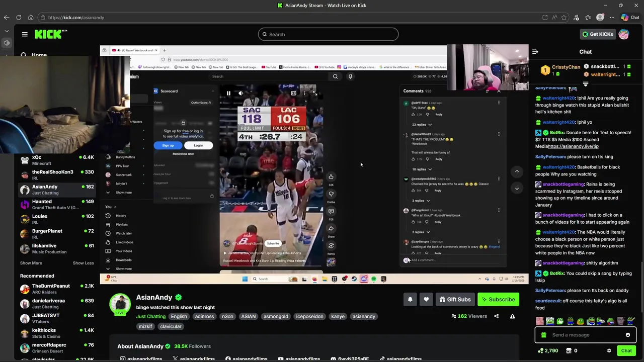Collapse the chat panel with arrow icon

coord(535,52)
